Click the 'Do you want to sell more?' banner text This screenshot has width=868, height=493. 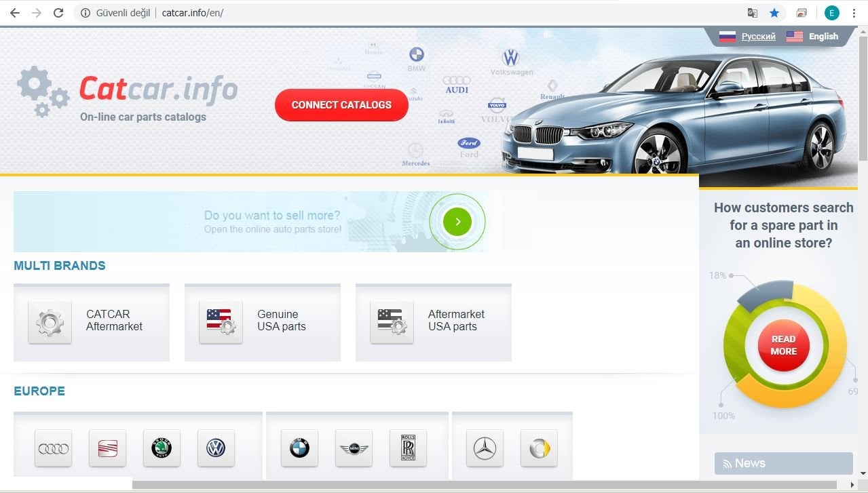[x=272, y=216]
